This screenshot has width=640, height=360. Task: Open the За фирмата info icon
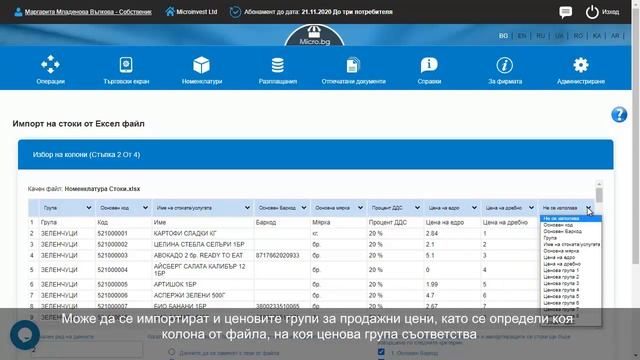click(504, 65)
